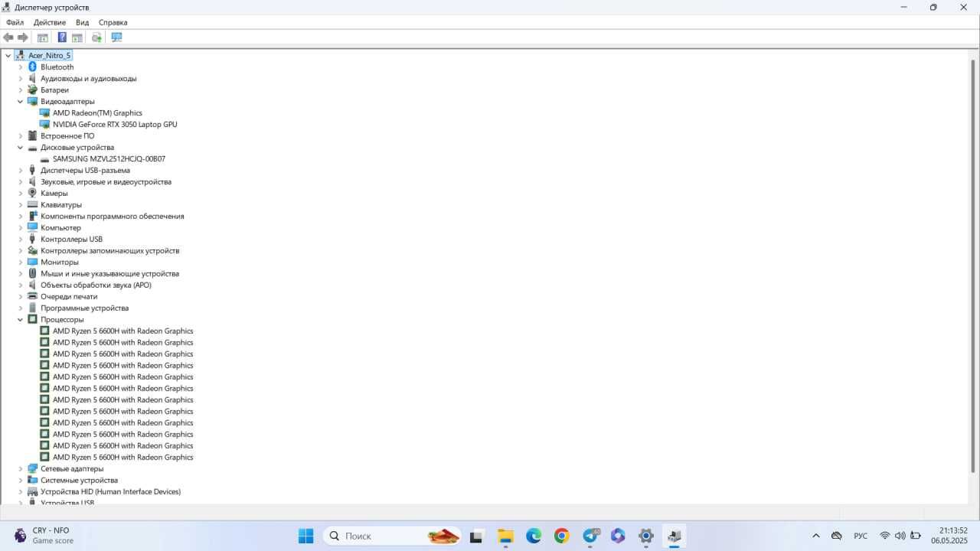Click the Bluetooth category icon
Viewport: 980px width, 551px height.
(32, 67)
